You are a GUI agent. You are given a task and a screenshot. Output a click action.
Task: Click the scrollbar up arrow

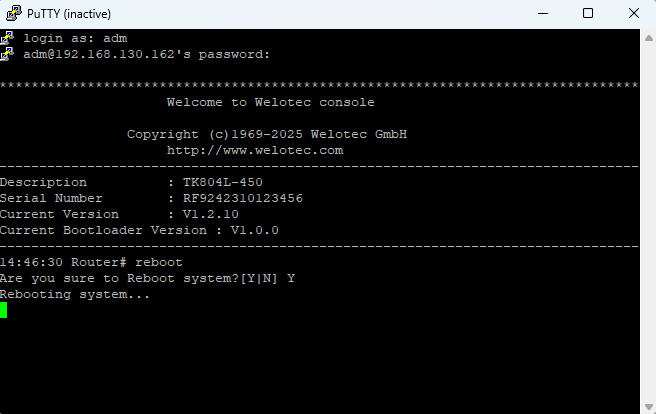click(x=647, y=37)
